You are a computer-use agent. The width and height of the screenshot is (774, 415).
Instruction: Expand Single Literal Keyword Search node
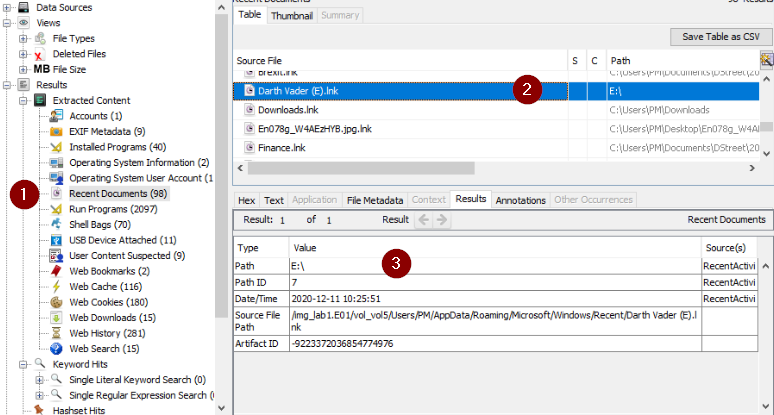(x=40, y=380)
